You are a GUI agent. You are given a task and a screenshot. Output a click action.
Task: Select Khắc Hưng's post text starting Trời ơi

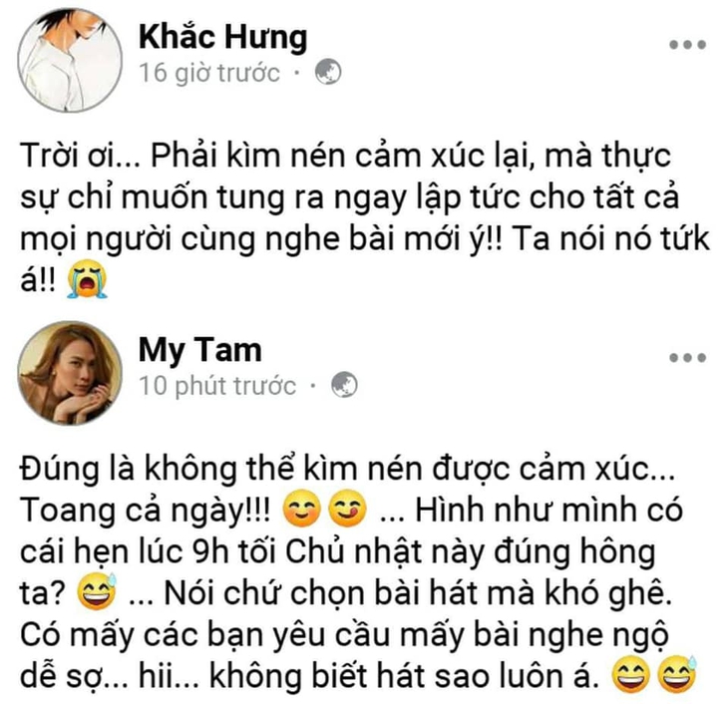tap(365, 217)
